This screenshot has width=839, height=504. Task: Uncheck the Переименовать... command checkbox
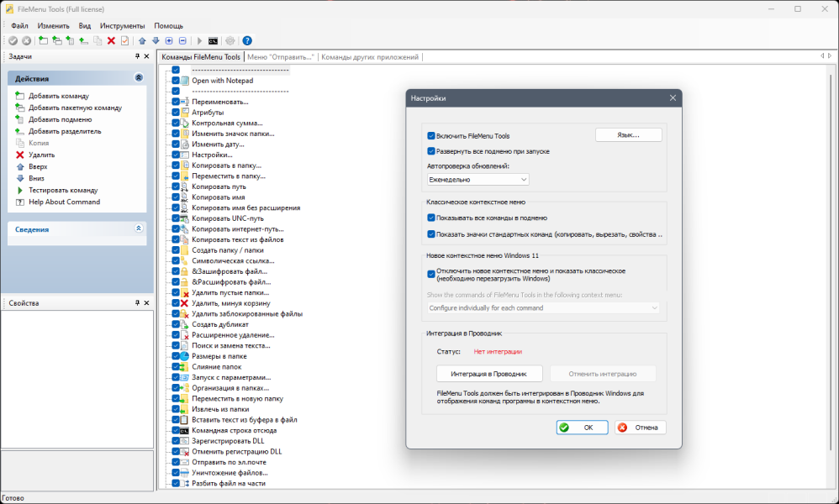click(176, 102)
